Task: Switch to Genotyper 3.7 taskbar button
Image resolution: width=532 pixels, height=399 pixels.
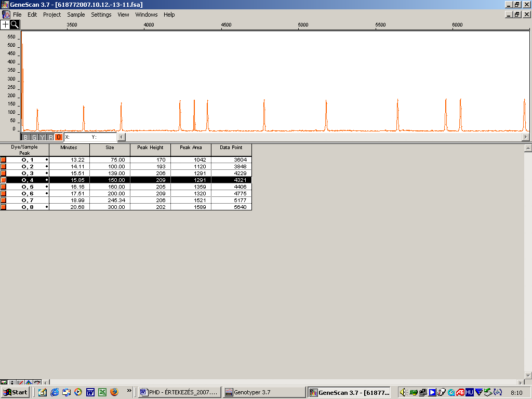Action: [264, 393]
